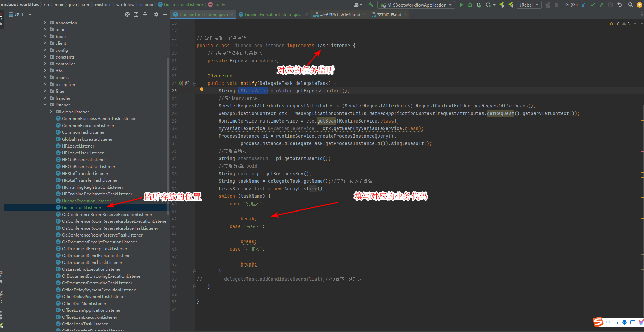Click Expand All in project panel

[136, 14]
